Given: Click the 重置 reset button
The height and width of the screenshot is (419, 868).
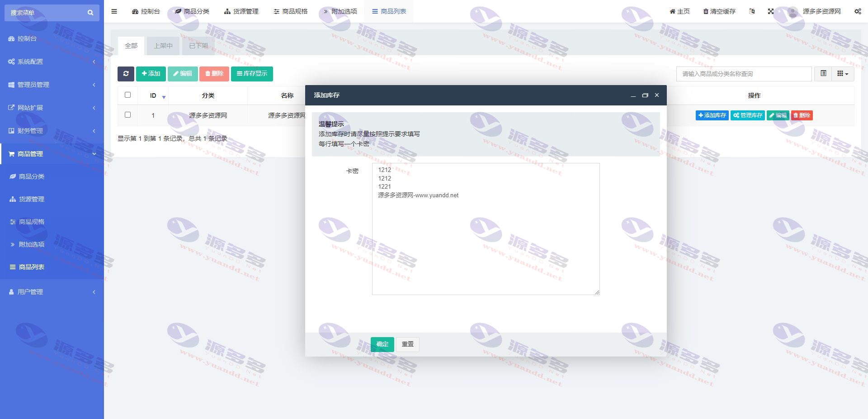Looking at the screenshot, I should 408,344.
